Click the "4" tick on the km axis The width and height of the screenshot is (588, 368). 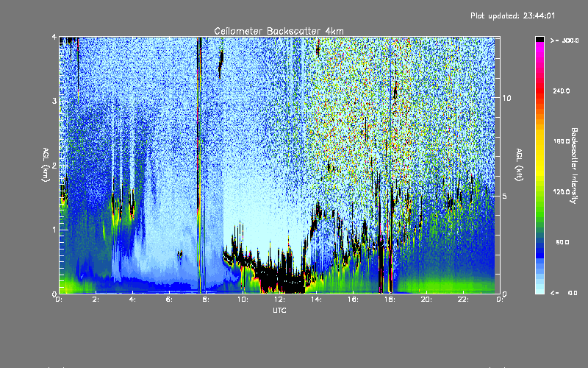[54, 38]
